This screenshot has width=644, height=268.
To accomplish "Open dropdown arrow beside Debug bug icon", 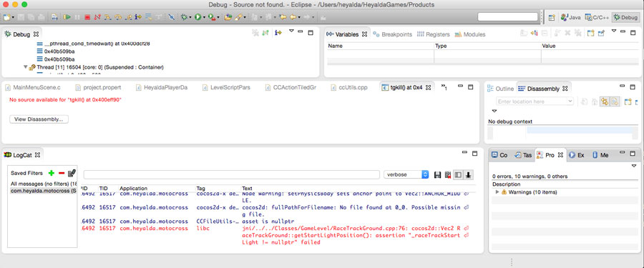I will coord(190,18).
